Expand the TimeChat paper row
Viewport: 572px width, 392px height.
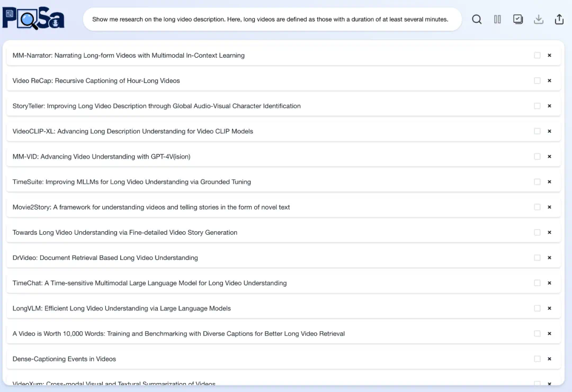point(149,283)
